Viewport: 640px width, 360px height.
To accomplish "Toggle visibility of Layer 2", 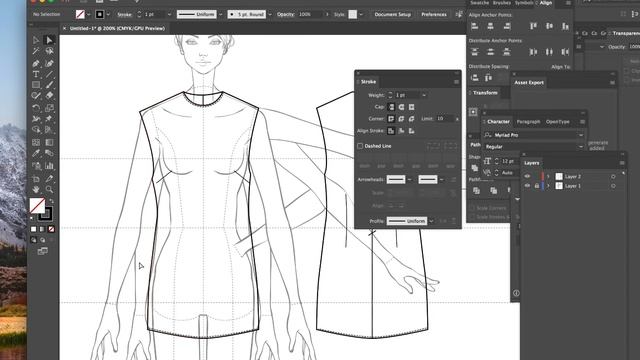I will (x=527, y=176).
